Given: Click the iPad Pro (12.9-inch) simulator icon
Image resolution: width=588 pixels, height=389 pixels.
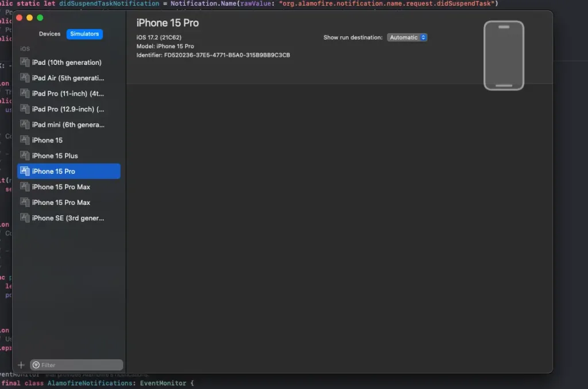Looking at the screenshot, I should coord(25,109).
